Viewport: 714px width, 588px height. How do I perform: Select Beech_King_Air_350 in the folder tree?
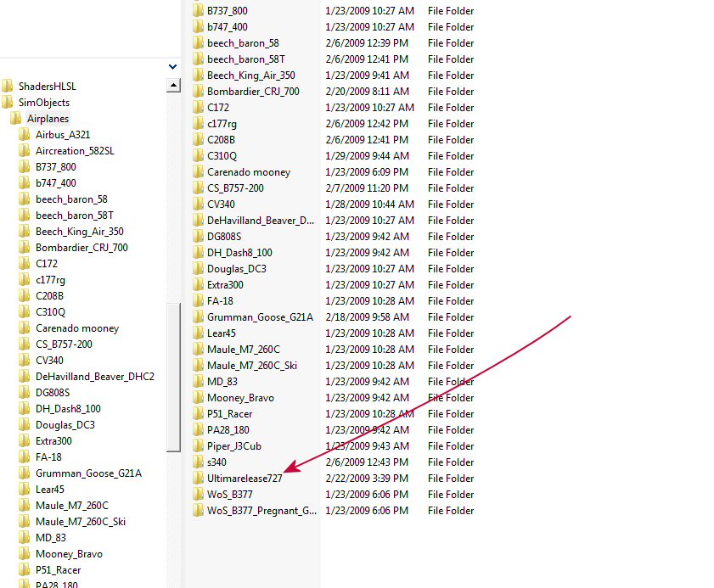[x=80, y=231]
